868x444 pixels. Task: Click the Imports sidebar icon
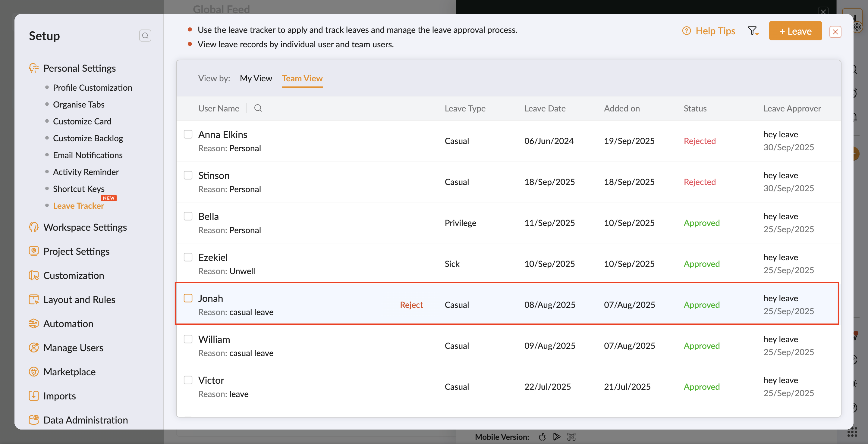coord(34,396)
